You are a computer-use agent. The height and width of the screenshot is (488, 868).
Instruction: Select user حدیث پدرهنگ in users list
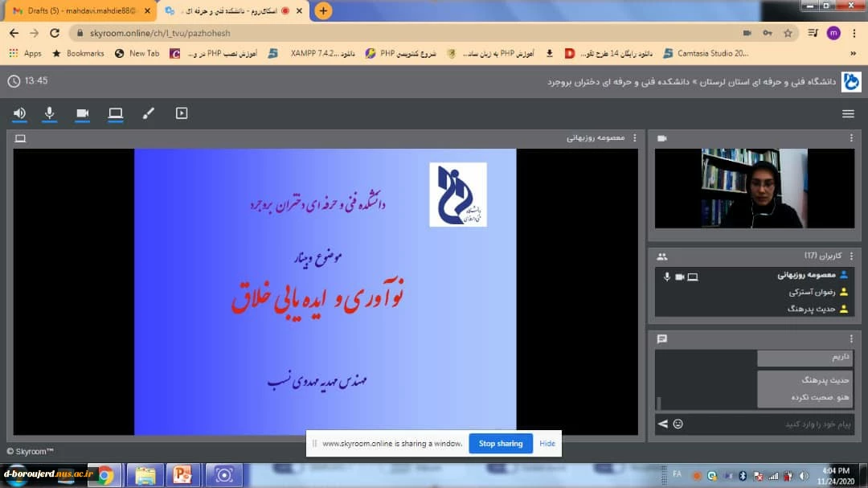pos(755,309)
